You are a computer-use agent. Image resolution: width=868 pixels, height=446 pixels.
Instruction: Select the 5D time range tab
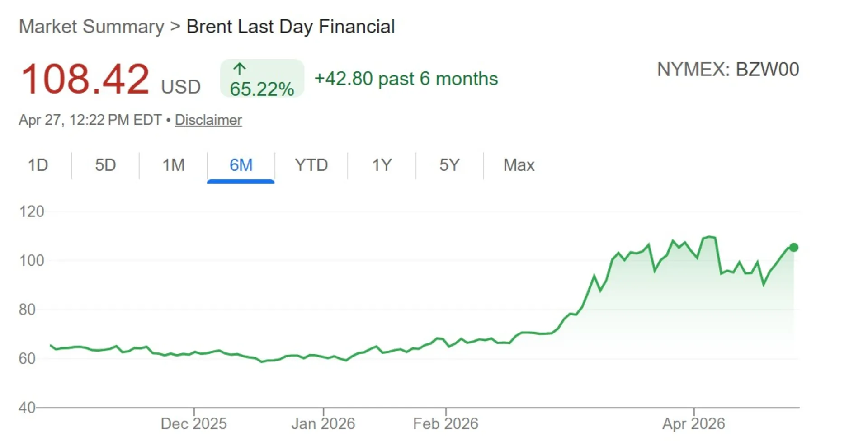pyautogui.click(x=105, y=165)
